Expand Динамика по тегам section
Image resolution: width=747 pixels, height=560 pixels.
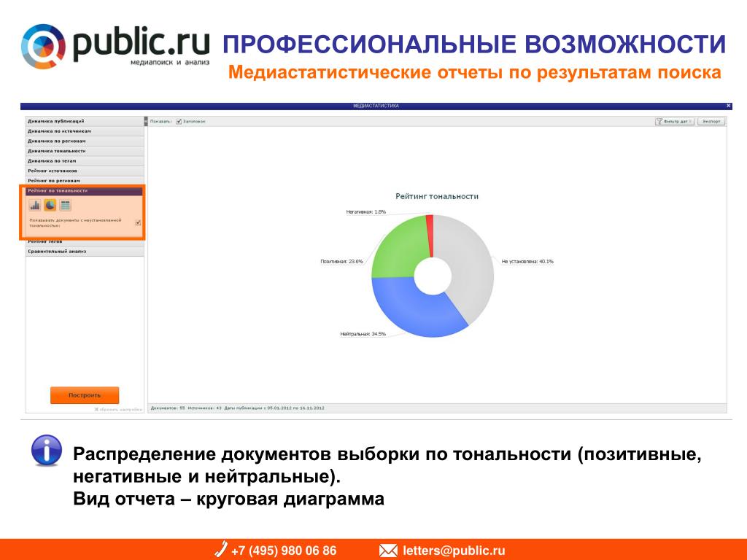85,161
